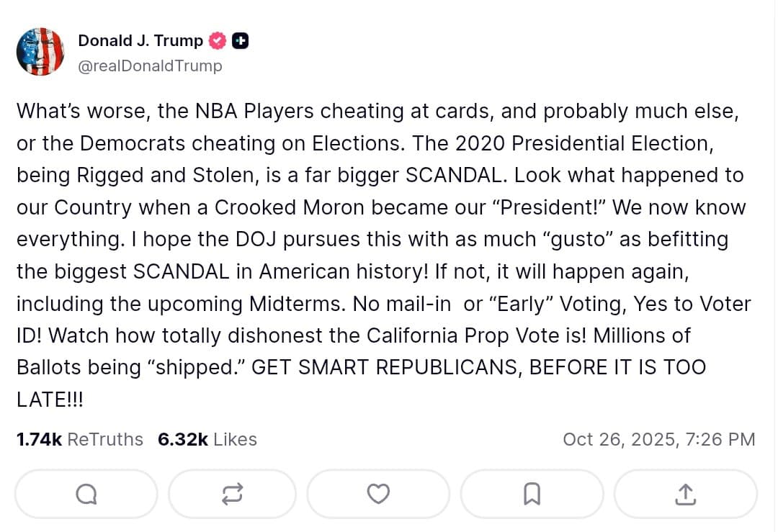Click the ReTruth repost arrows icon

click(x=232, y=494)
